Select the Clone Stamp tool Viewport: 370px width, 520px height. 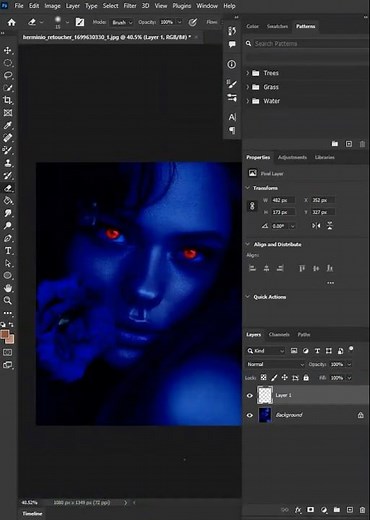click(8, 163)
